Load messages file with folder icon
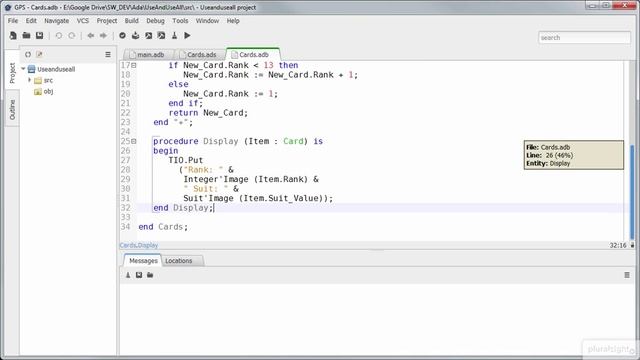 point(150,275)
